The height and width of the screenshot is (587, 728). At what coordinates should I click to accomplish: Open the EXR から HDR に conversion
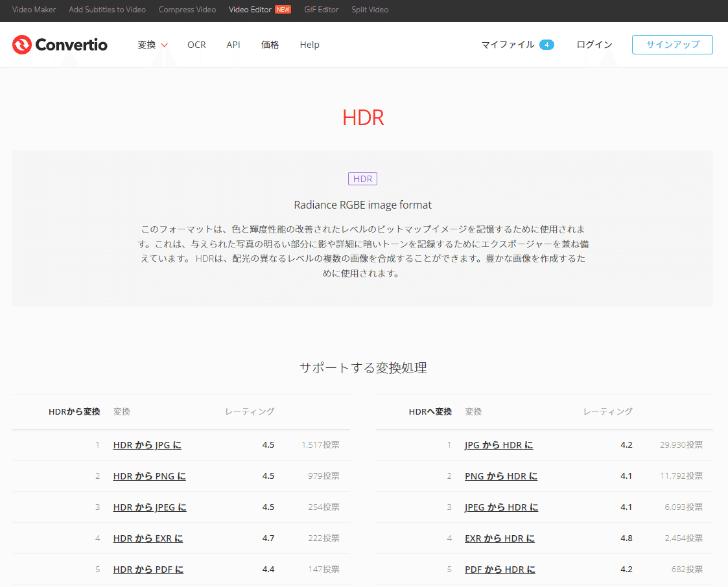(x=500, y=538)
